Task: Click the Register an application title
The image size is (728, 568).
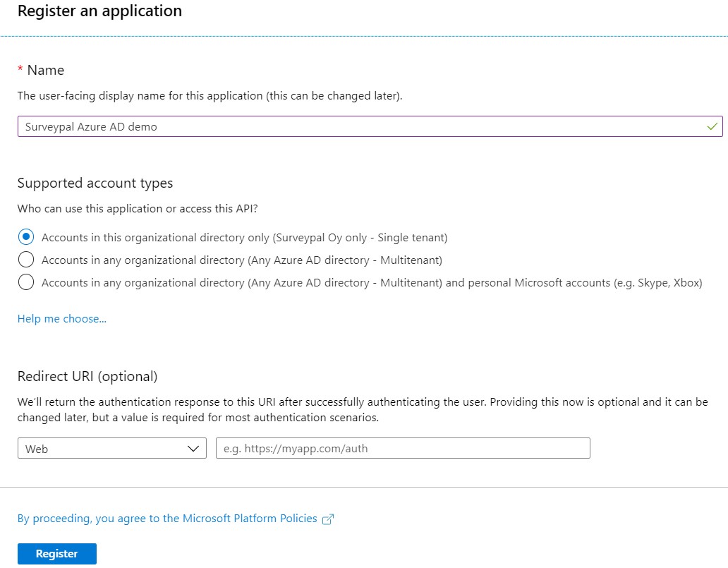Action: click(100, 11)
